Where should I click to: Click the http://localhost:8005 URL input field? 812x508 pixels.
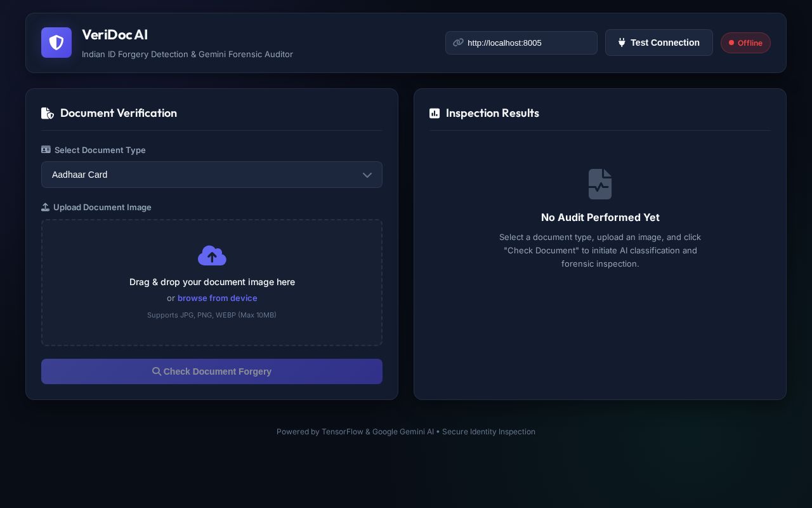click(x=521, y=43)
